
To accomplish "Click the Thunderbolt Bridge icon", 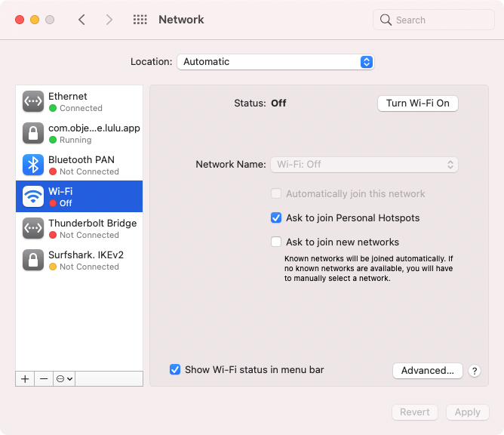I will coord(33,228).
